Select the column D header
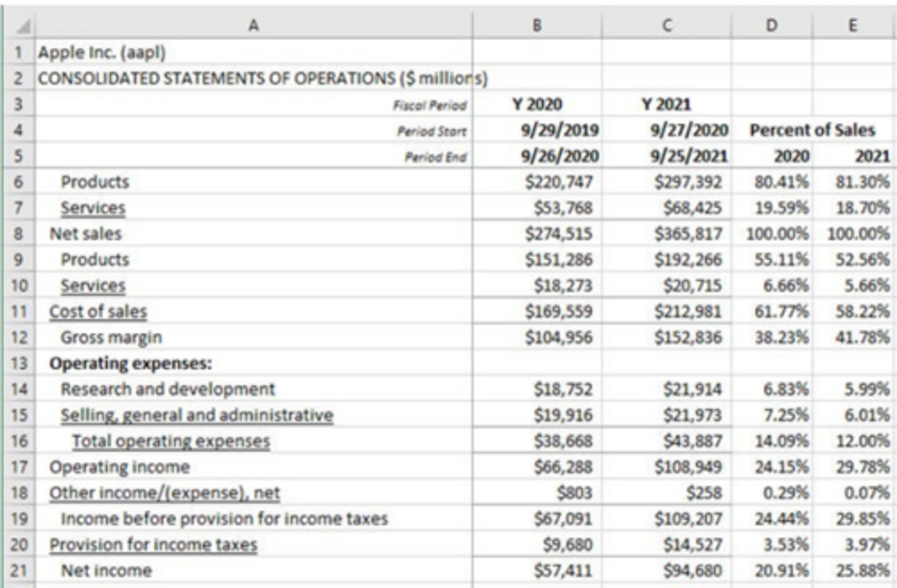Screen dimensions: 897x588 [772, 26]
